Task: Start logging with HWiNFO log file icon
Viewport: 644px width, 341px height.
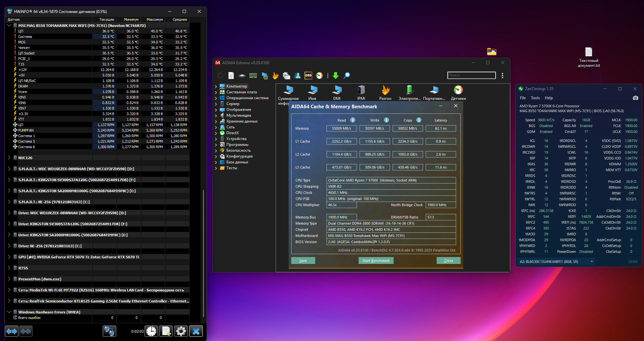Action: pos(166,331)
